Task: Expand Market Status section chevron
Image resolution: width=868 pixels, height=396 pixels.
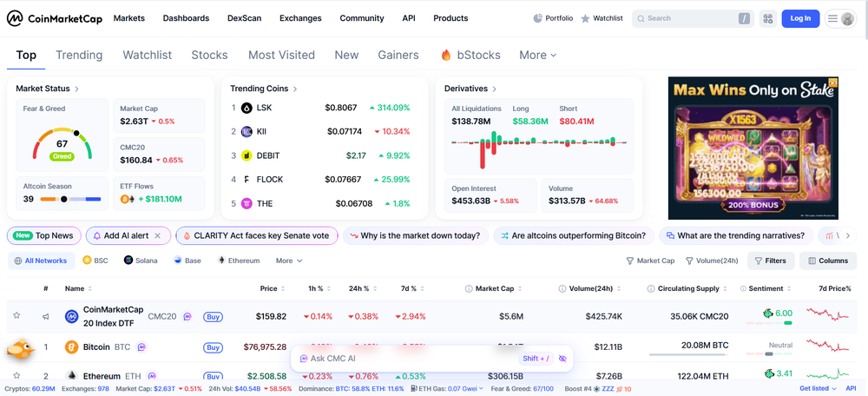Action: tap(77, 89)
